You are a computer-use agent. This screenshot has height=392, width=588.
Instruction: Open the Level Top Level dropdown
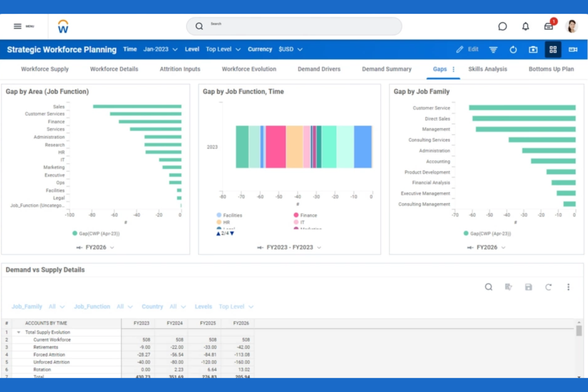click(x=223, y=49)
